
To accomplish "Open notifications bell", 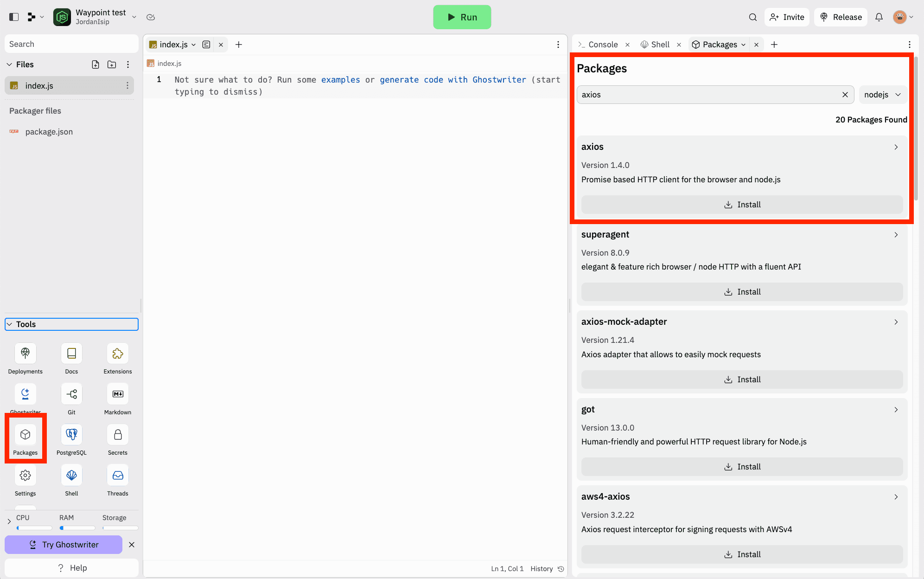I will pos(879,17).
